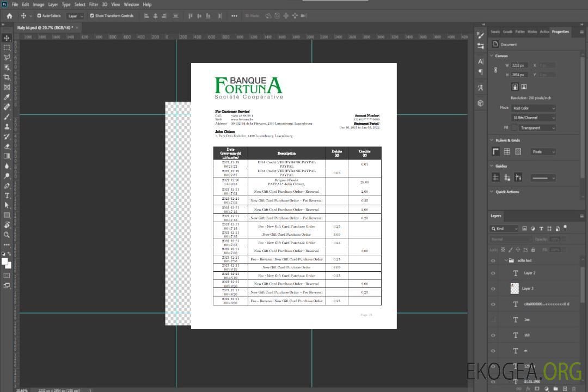
Task: Click the Home icon in options bar
Action: click(x=9, y=16)
